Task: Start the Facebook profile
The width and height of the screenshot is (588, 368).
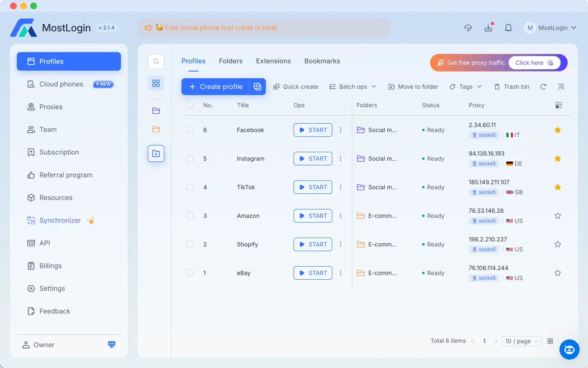Action: 313,130
